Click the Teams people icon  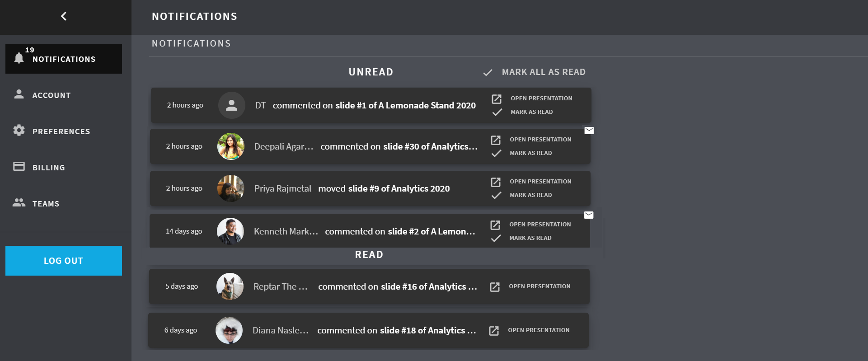click(19, 202)
